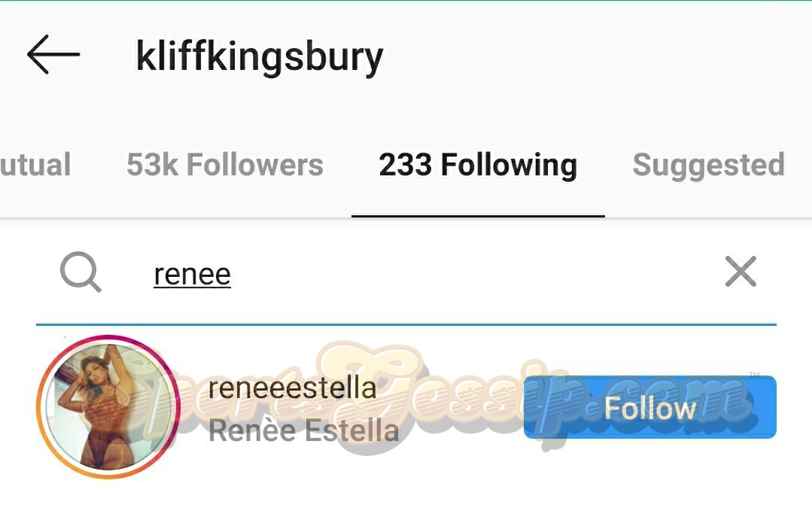Open the reneeestella username link
Viewport: 812px width, 514px height.
(292, 388)
